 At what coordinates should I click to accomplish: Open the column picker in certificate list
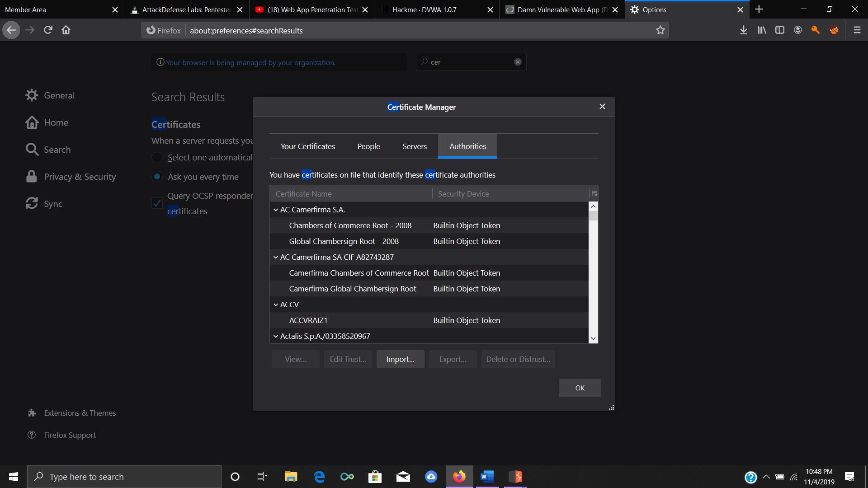[x=594, y=193]
